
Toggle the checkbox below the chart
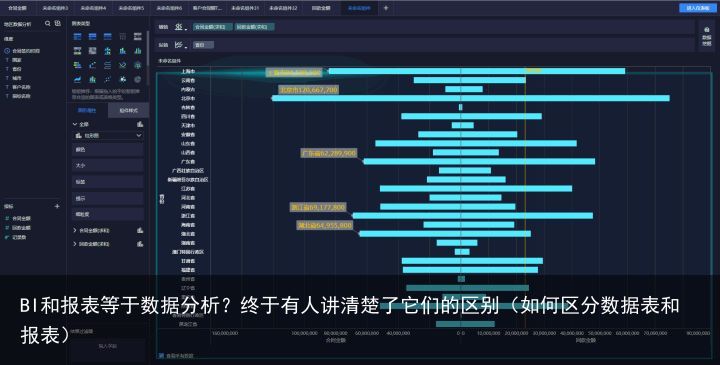[161, 355]
